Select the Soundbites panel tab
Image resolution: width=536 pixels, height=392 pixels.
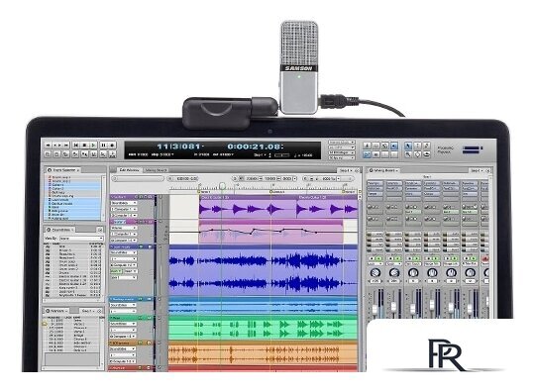coord(59,230)
